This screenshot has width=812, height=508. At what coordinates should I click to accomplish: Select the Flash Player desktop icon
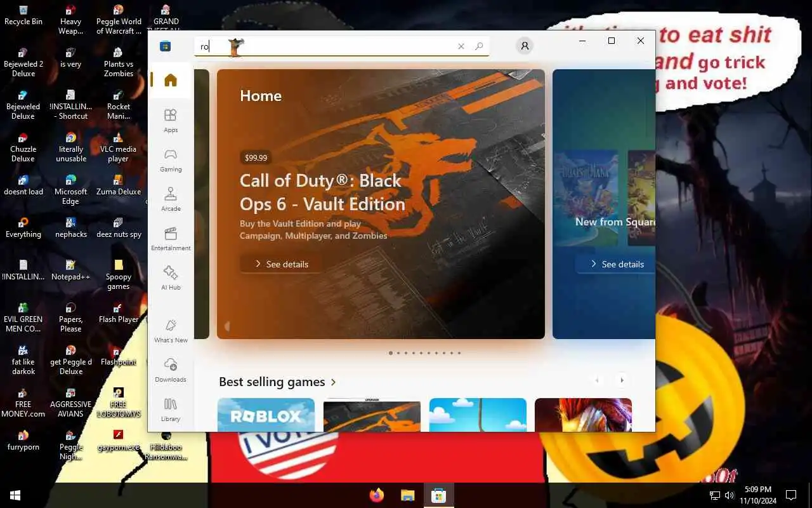(x=119, y=313)
